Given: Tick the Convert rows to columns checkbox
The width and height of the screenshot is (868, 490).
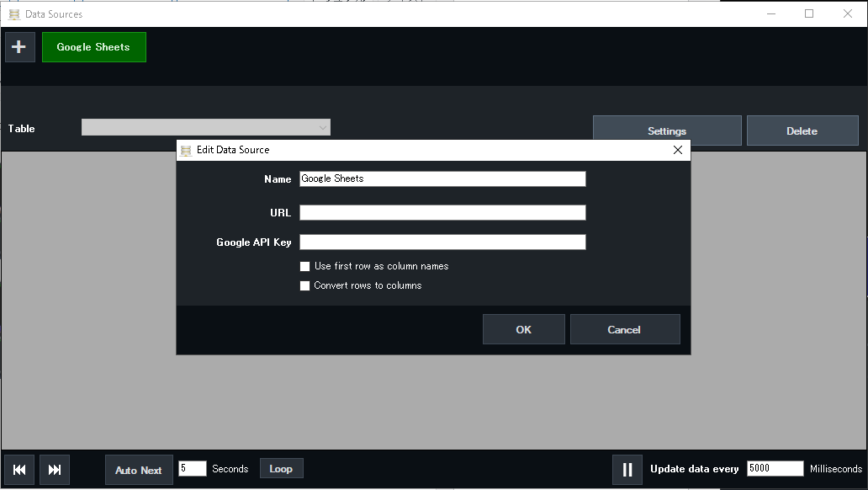Looking at the screenshot, I should tap(305, 286).
